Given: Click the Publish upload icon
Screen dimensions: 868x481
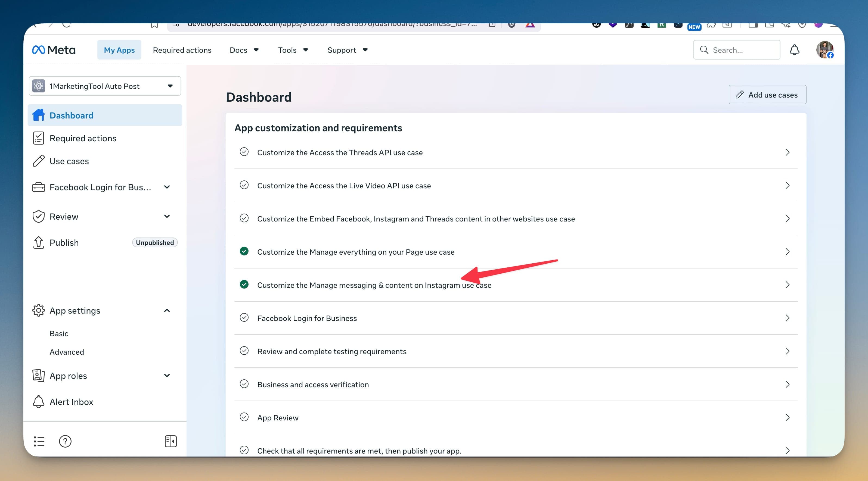Looking at the screenshot, I should pos(38,242).
